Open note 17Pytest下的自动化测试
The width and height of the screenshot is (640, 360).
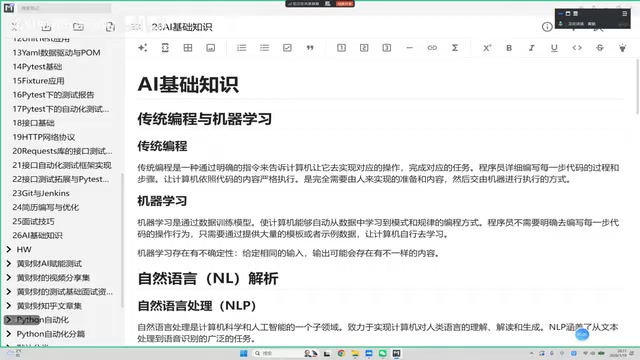coord(60,109)
